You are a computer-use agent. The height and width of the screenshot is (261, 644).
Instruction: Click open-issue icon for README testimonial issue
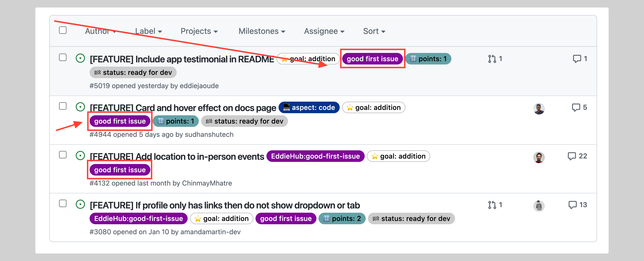(80, 58)
